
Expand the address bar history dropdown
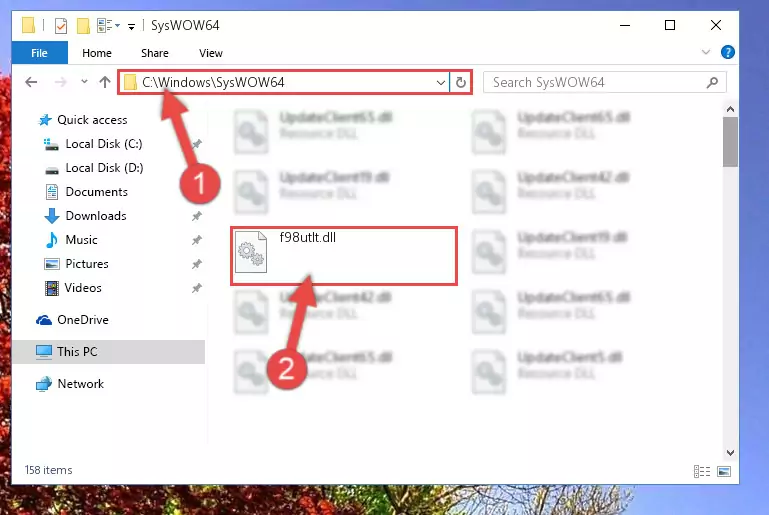tap(441, 82)
